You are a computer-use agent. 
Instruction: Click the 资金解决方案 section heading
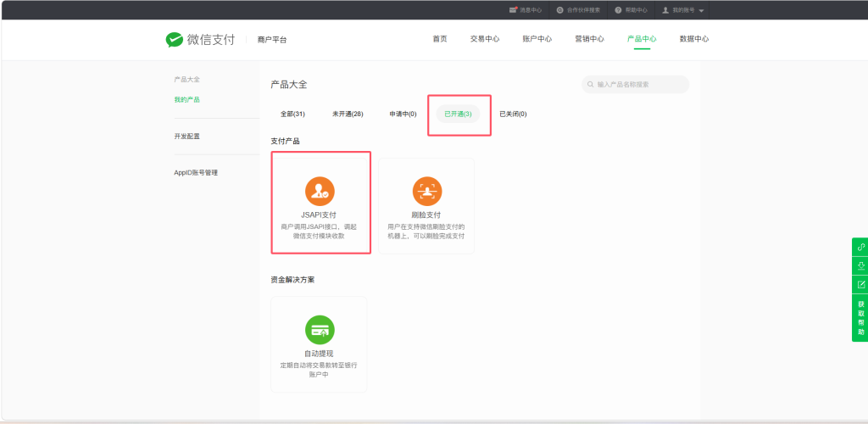292,280
